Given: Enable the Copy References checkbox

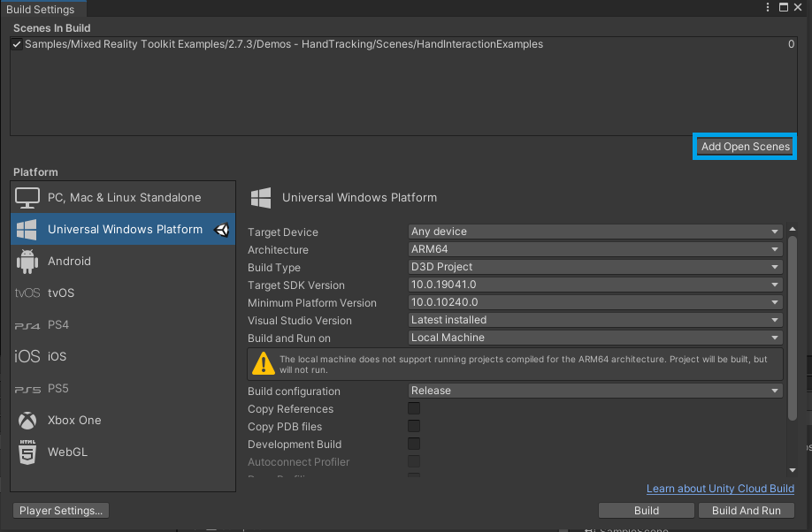Looking at the screenshot, I should 414,409.
